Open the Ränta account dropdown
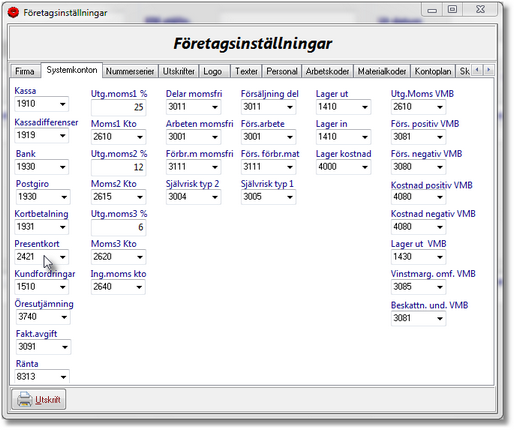The width and height of the screenshot is (514, 430). (63, 377)
